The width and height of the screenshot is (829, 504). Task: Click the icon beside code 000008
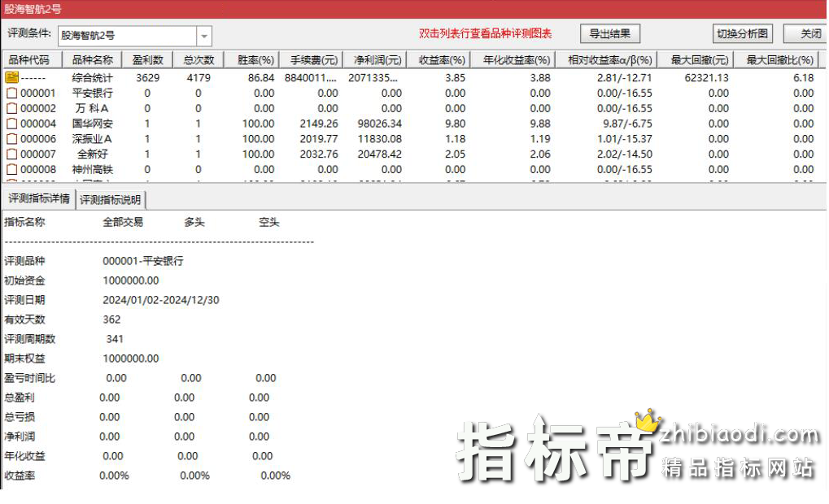(11, 170)
